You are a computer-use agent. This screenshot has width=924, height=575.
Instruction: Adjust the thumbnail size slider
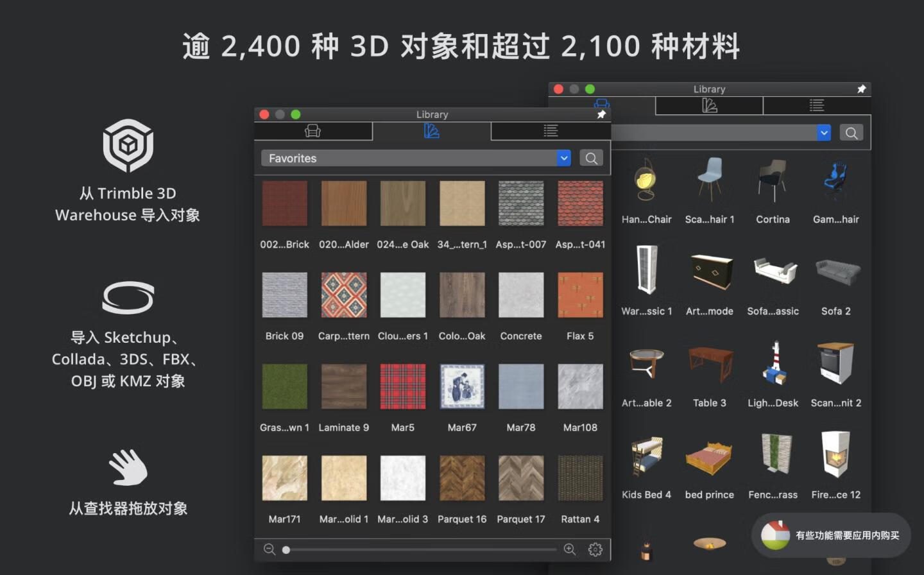tap(286, 549)
